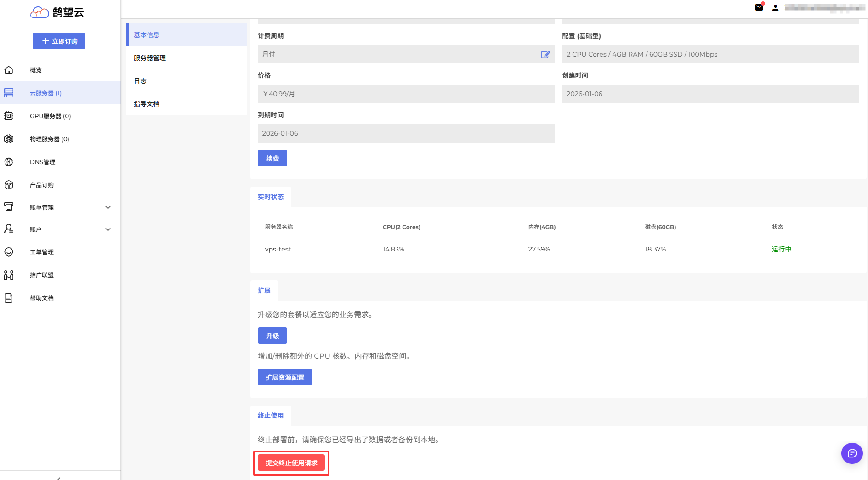Click the user profile icon

click(775, 8)
